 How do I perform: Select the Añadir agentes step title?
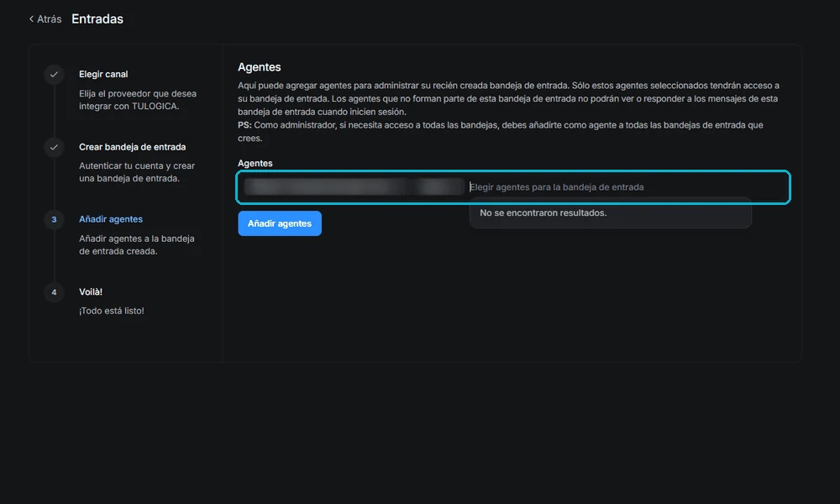(111, 219)
